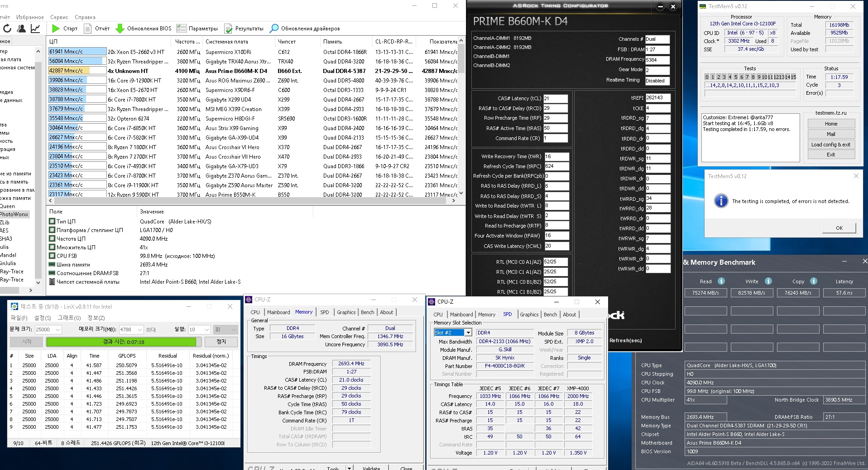Viewport: 868px width, 470px height.
Task: Click the green BIOS updates arrow icon
Action: tap(120, 29)
